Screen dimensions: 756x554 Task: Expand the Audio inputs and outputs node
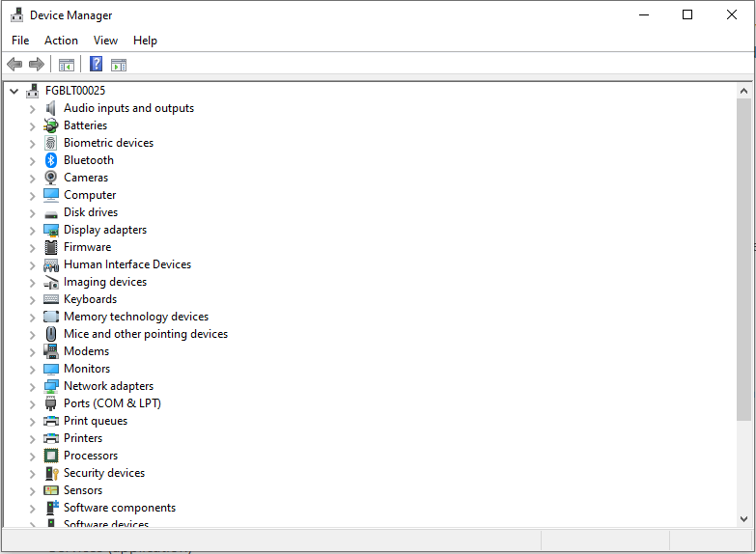(32, 109)
